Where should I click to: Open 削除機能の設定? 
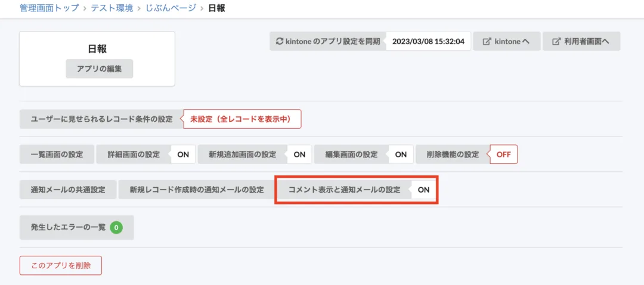[x=453, y=154]
